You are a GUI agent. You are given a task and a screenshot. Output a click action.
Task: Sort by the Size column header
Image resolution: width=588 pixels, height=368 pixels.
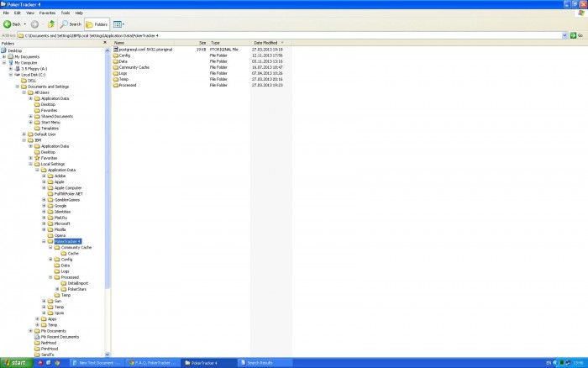click(x=191, y=43)
